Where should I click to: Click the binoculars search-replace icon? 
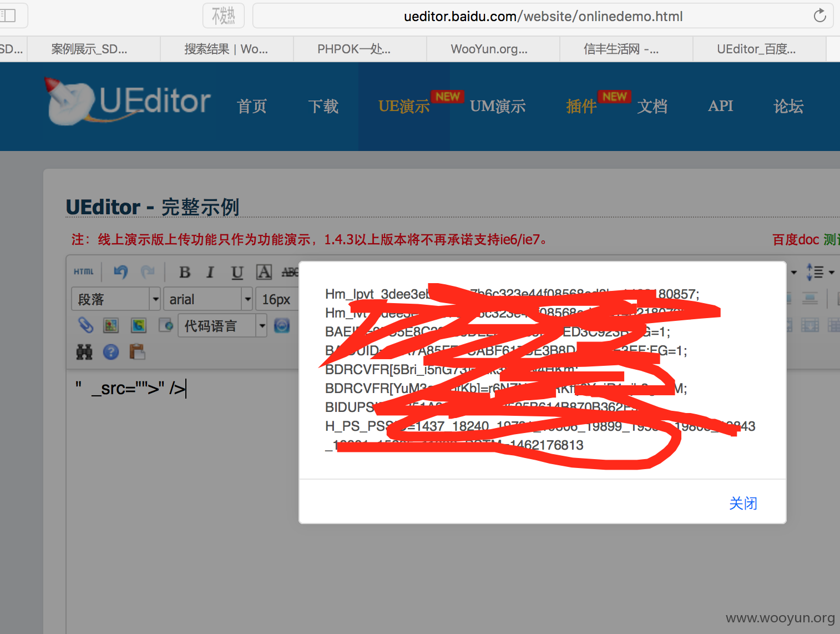(84, 351)
